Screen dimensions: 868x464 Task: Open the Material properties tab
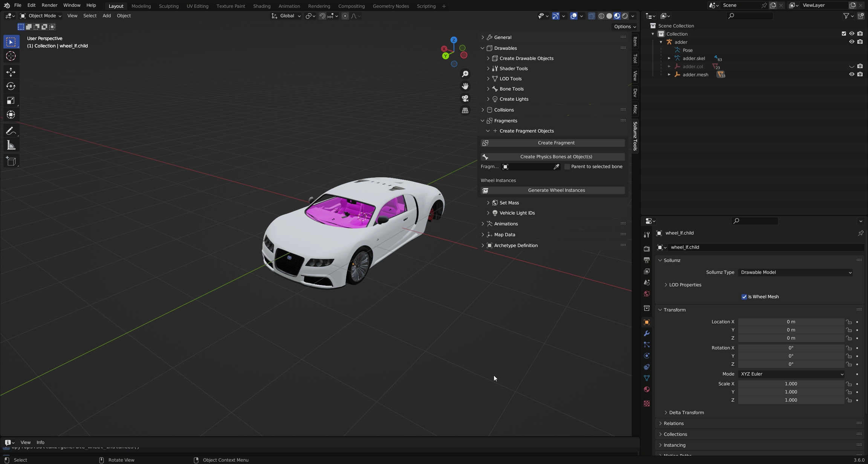(646, 389)
